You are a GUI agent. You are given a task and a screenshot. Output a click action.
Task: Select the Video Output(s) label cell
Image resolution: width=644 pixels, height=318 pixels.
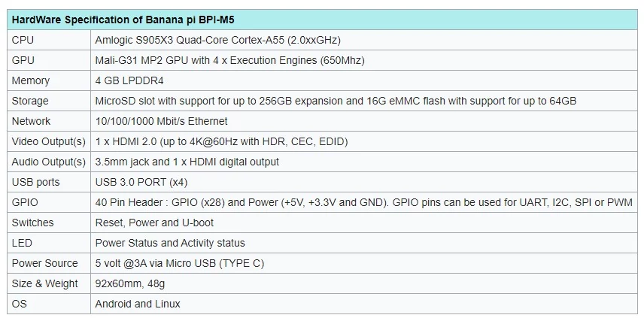coord(49,141)
